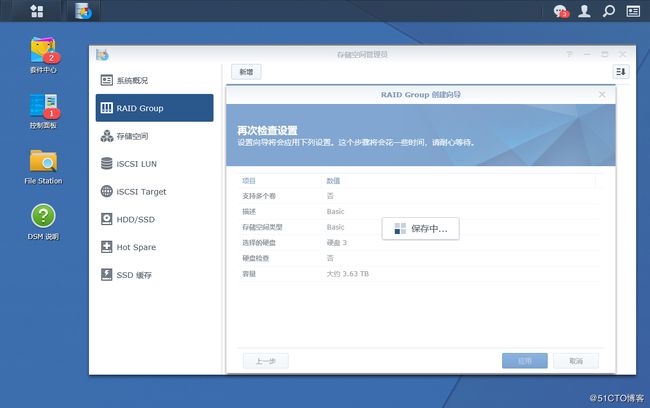Click the 新增 button

[x=246, y=72]
